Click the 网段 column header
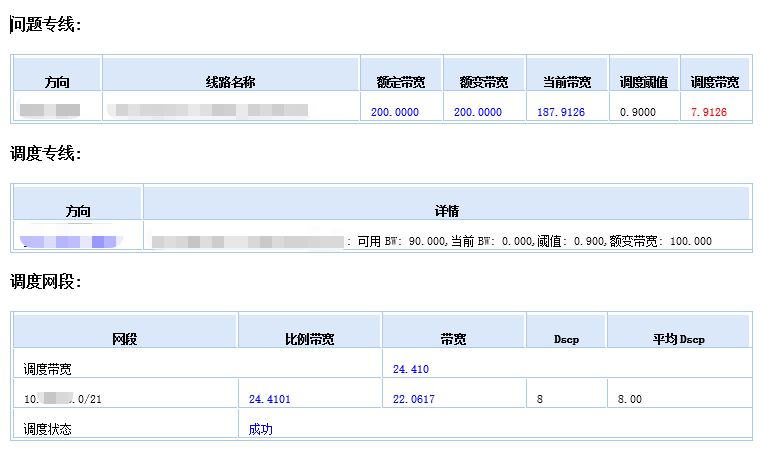This screenshot has width=763, height=450. point(125,339)
